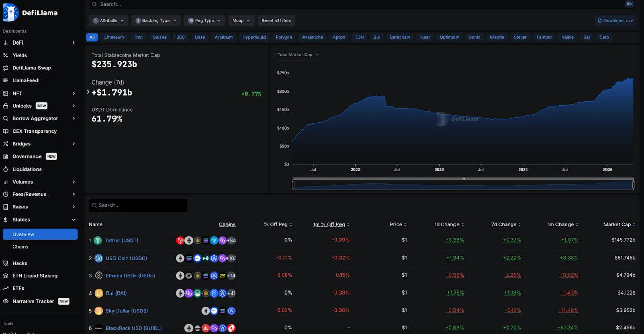Click the chart range slider top grip bar
The height and width of the screenshot is (334, 644).
[464, 179]
